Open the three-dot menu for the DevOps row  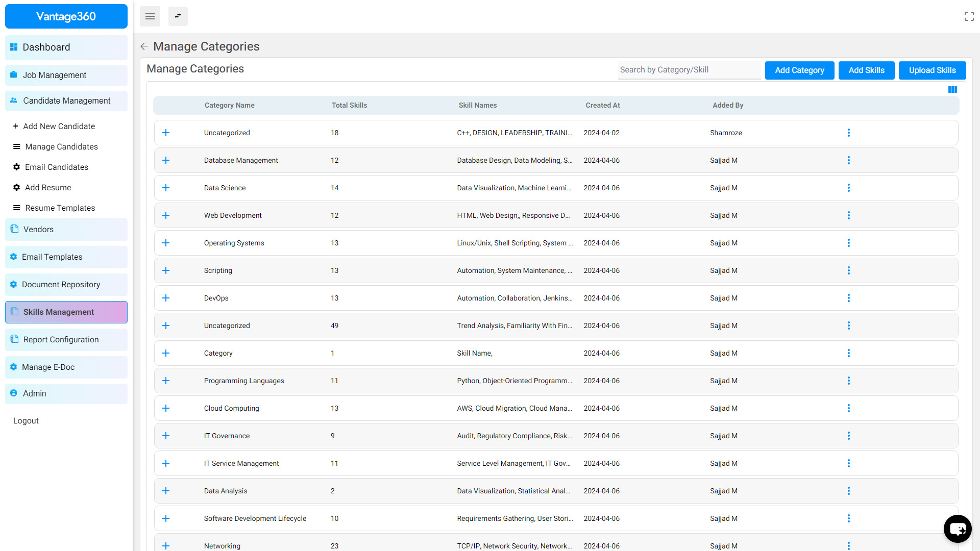click(x=848, y=298)
